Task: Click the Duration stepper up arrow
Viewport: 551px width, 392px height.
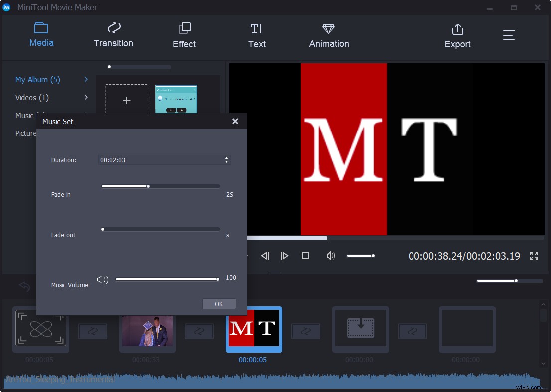Action: [x=226, y=157]
